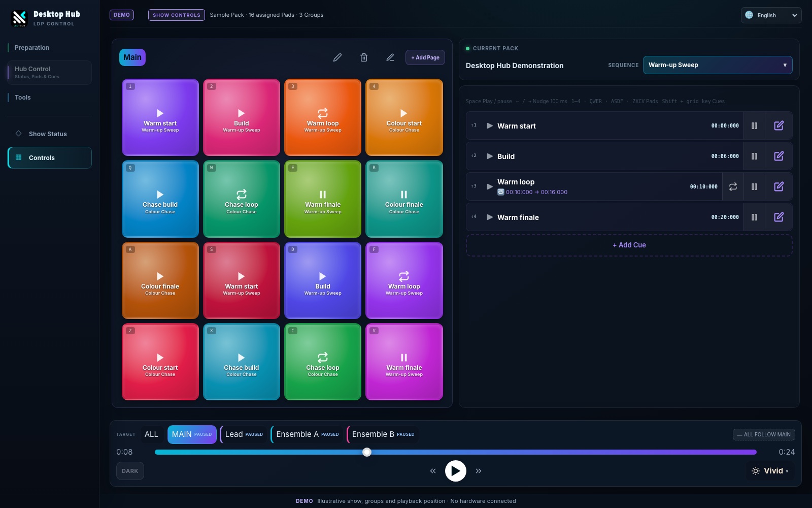Image resolution: width=812 pixels, height=508 pixels.
Task: Edit the Warm loop cue
Action: [x=779, y=186]
